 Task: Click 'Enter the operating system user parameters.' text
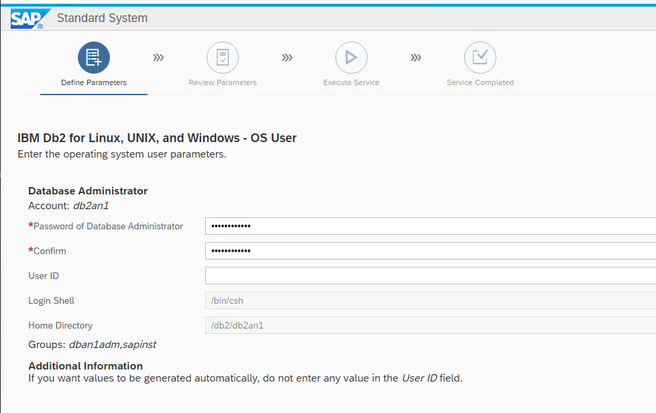click(x=122, y=154)
